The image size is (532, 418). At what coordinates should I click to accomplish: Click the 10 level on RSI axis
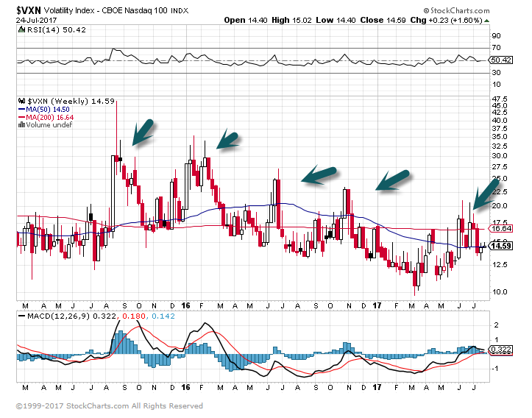coord(496,85)
